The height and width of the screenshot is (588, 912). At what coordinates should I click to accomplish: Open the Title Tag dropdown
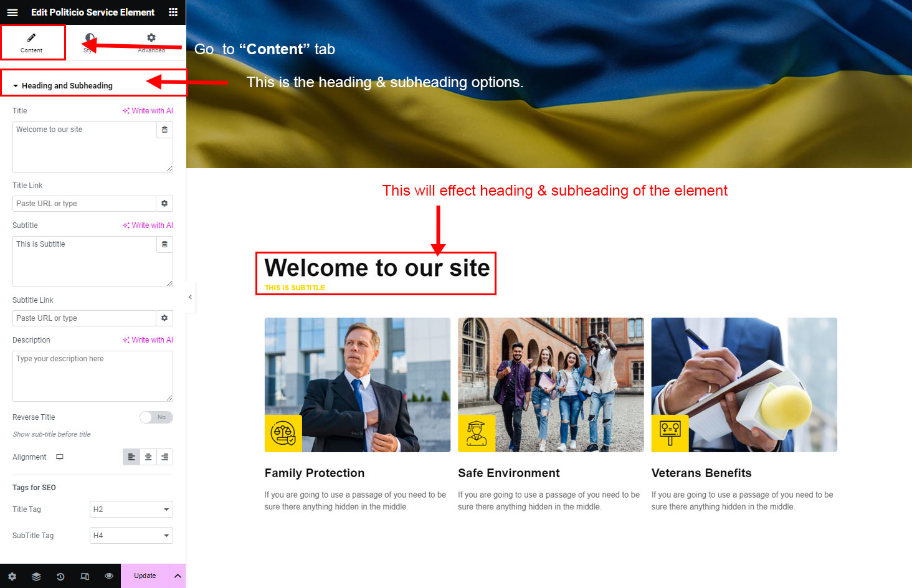pyautogui.click(x=131, y=510)
